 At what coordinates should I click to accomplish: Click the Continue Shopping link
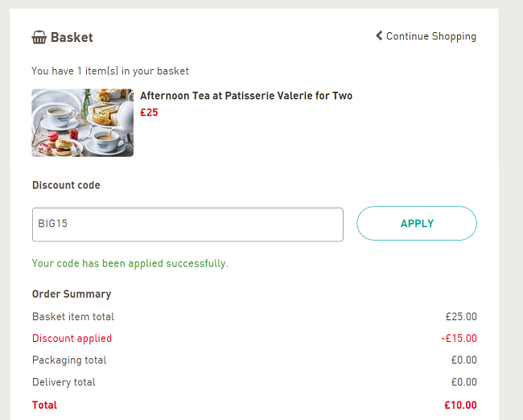tap(430, 36)
